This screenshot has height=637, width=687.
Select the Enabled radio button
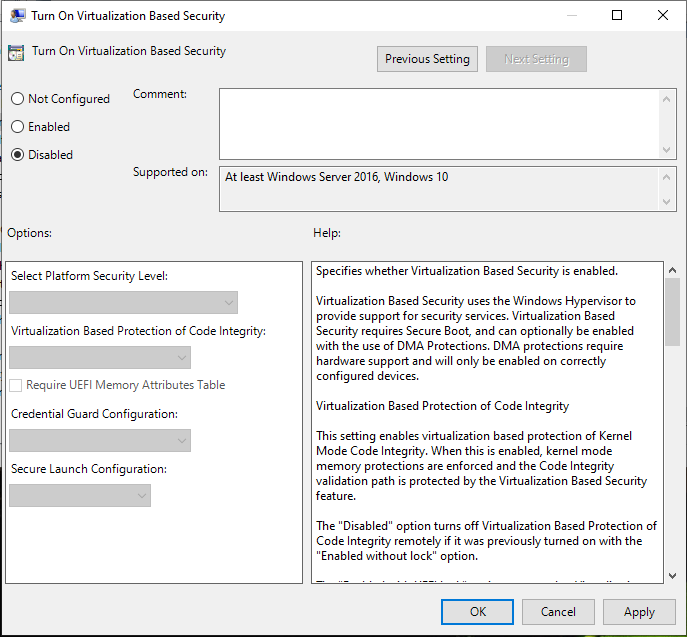pyautogui.click(x=18, y=127)
